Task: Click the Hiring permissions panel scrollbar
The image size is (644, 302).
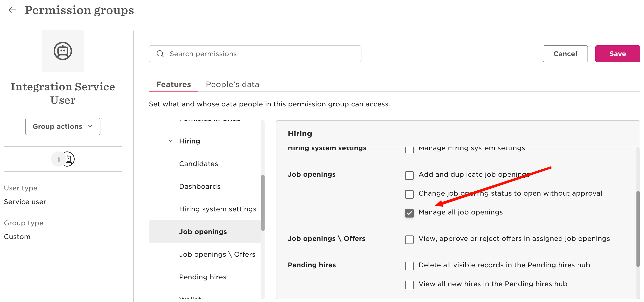Action: tap(638, 229)
